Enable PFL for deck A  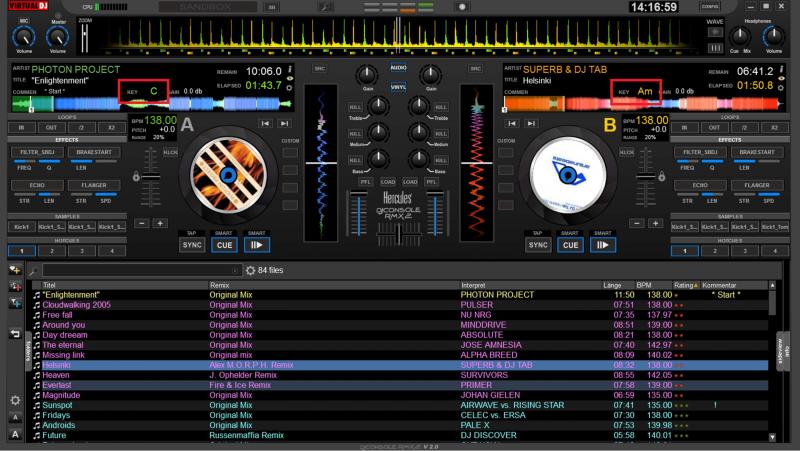[365, 182]
